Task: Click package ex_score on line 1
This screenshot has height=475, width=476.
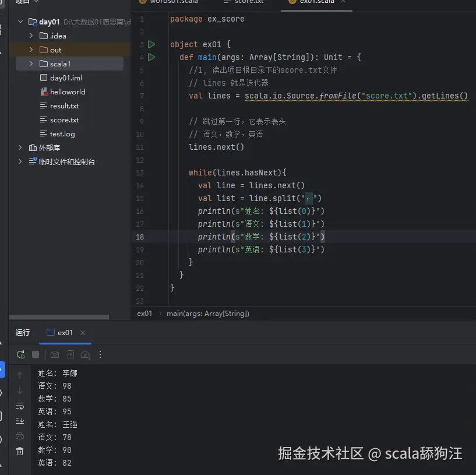Action: coord(207,19)
